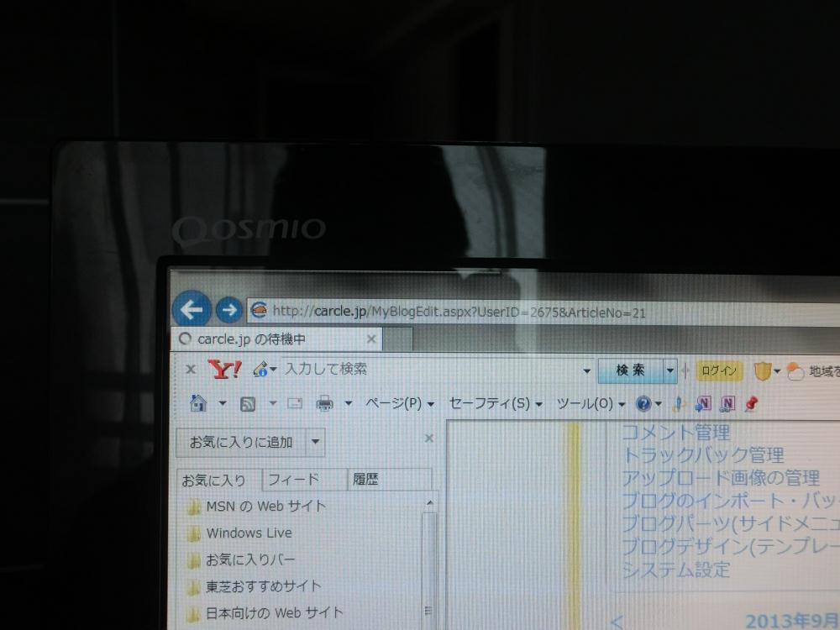
Task: Open a new blank tab
Action: 398,339
